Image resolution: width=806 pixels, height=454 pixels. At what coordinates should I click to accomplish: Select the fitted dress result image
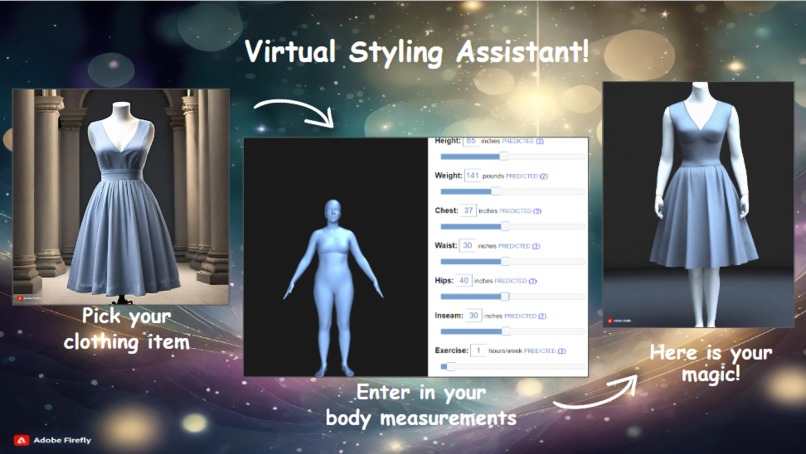(698, 204)
